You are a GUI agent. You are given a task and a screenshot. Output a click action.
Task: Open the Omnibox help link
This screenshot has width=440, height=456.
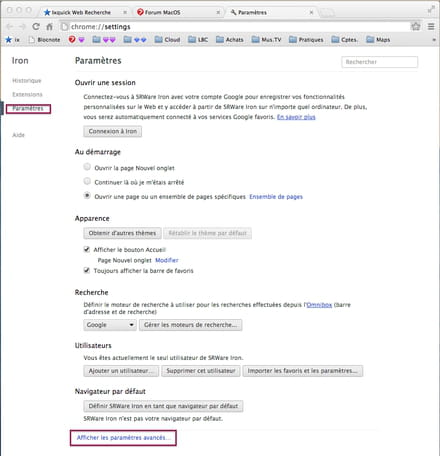[319, 305]
